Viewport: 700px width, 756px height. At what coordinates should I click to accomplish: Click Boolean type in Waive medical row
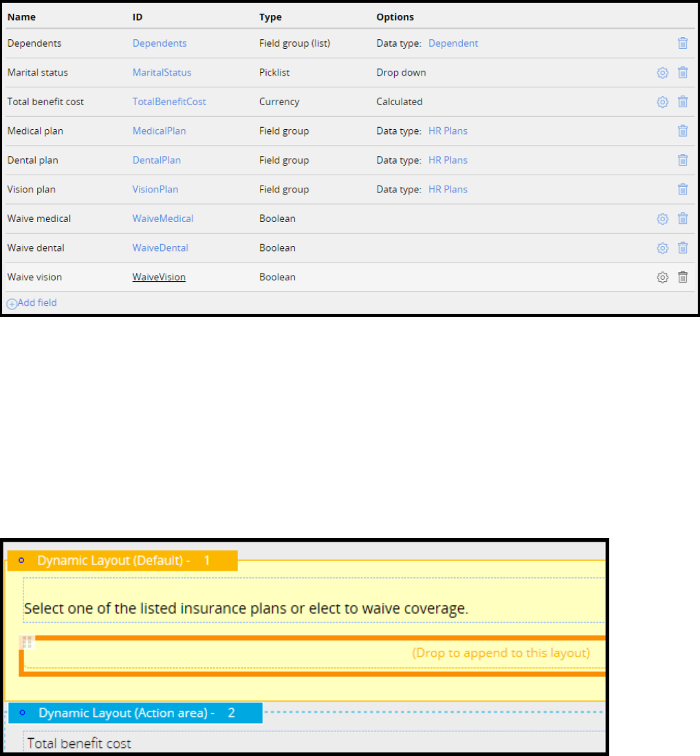point(277,219)
